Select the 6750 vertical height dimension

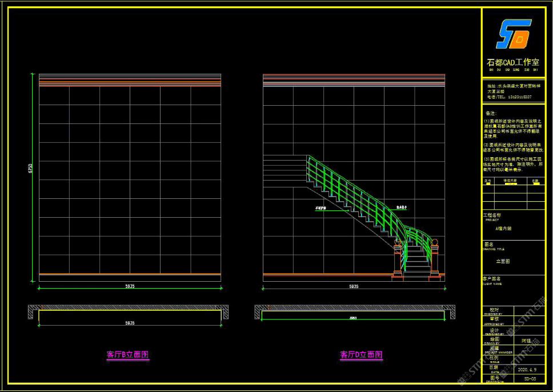[31, 170]
